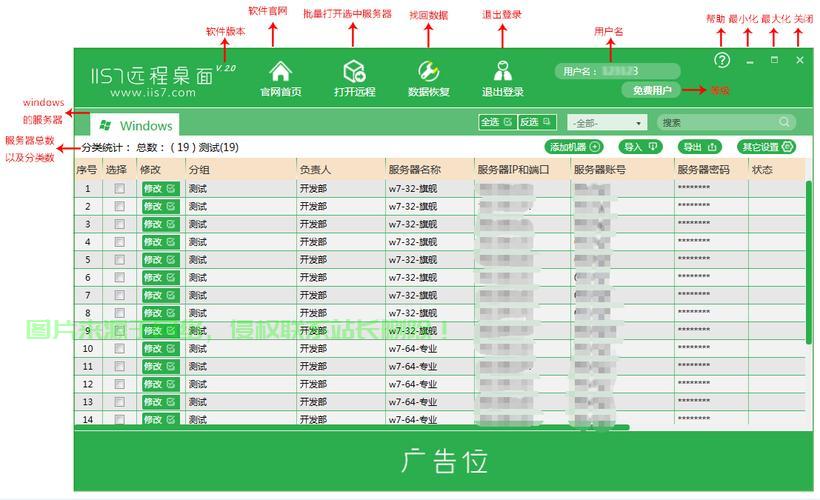Click the 服务器名称 column header
Viewport: 820px width, 500px height.
click(414, 170)
